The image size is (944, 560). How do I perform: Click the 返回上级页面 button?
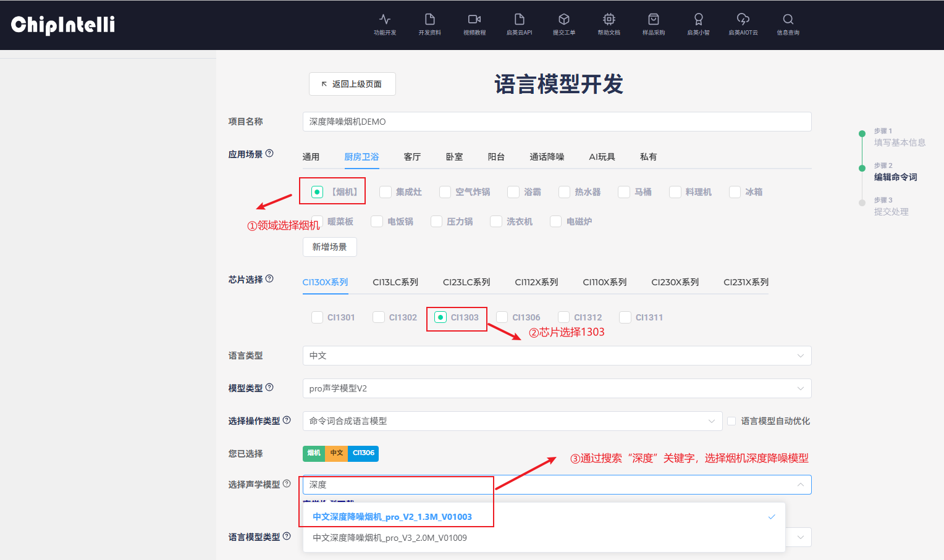pos(352,84)
